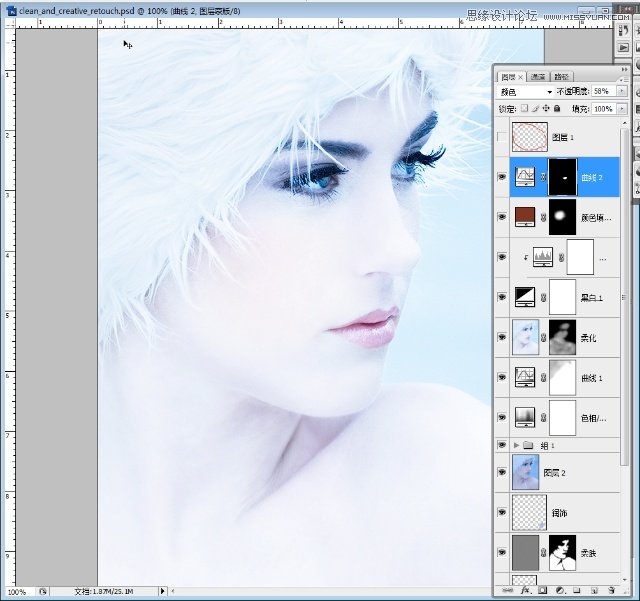Hide the 润饰 layer
This screenshot has width=640, height=601.
pyautogui.click(x=502, y=512)
